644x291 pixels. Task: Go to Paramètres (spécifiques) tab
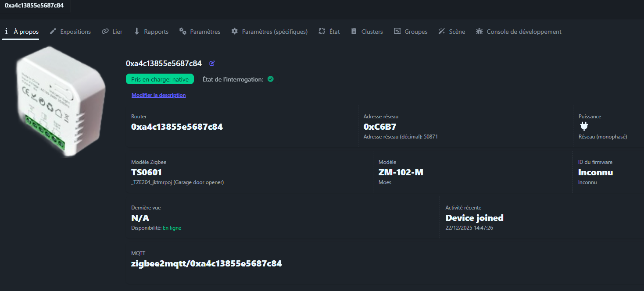pyautogui.click(x=274, y=32)
